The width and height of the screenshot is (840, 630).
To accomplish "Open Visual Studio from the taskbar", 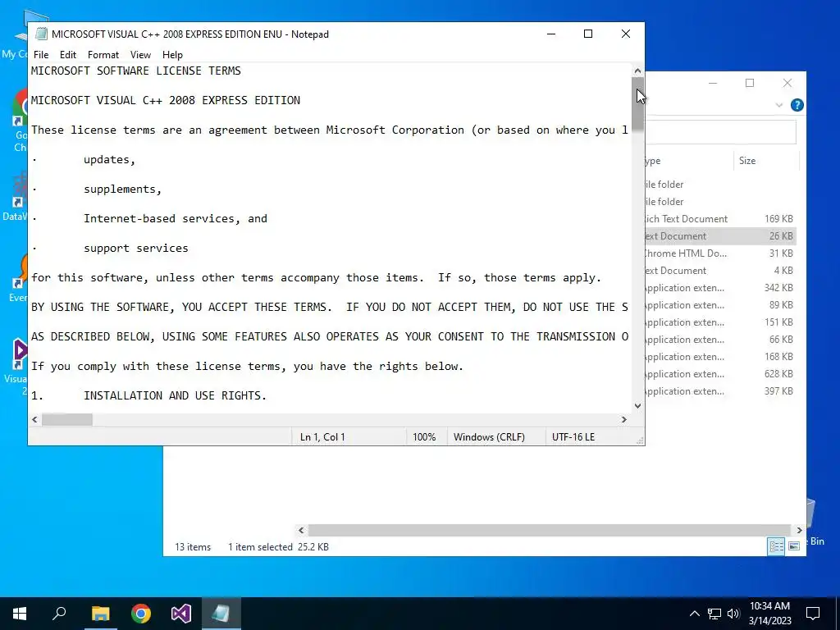I will pyautogui.click(x=181, y=614).
